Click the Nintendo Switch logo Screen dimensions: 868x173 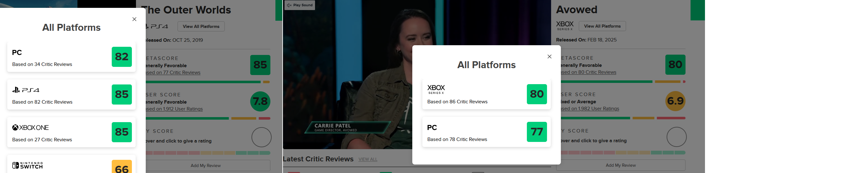click(x=28, y=165)
